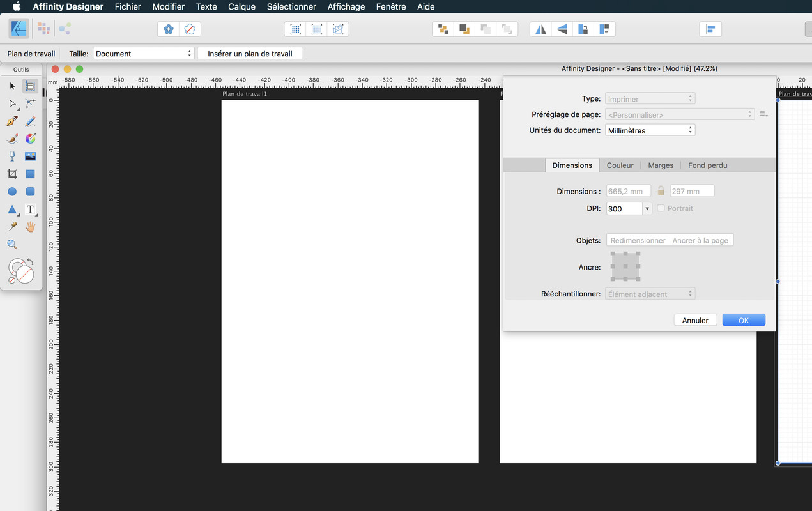812x511 pixels.
Task: Click Insérer un plan de travail button
Action: (250, 54)
